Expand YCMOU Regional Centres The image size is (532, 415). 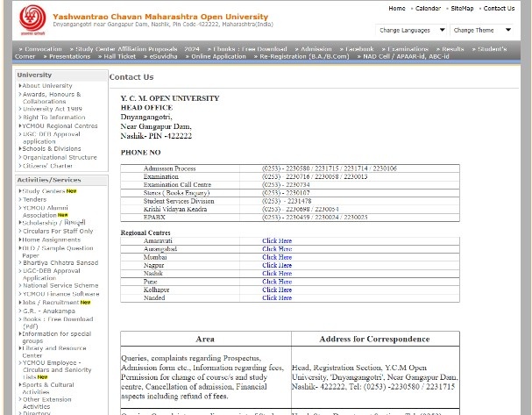(x=60, y=126)
